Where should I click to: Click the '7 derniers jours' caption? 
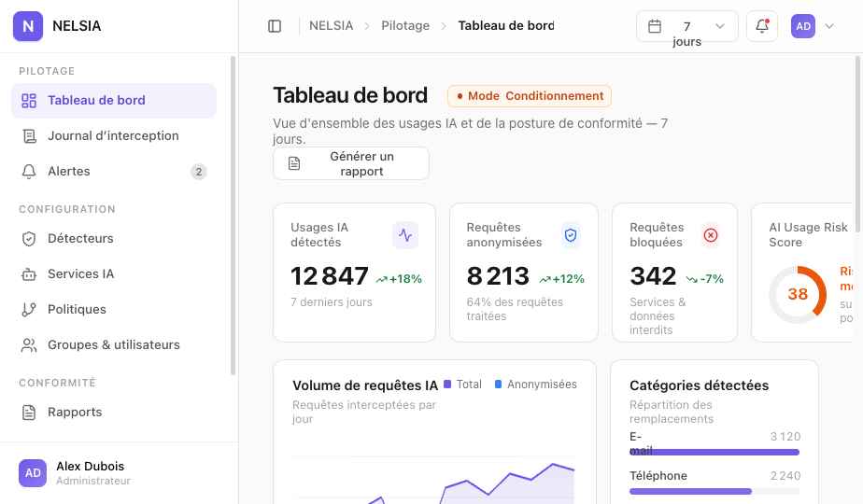point(332,302)
